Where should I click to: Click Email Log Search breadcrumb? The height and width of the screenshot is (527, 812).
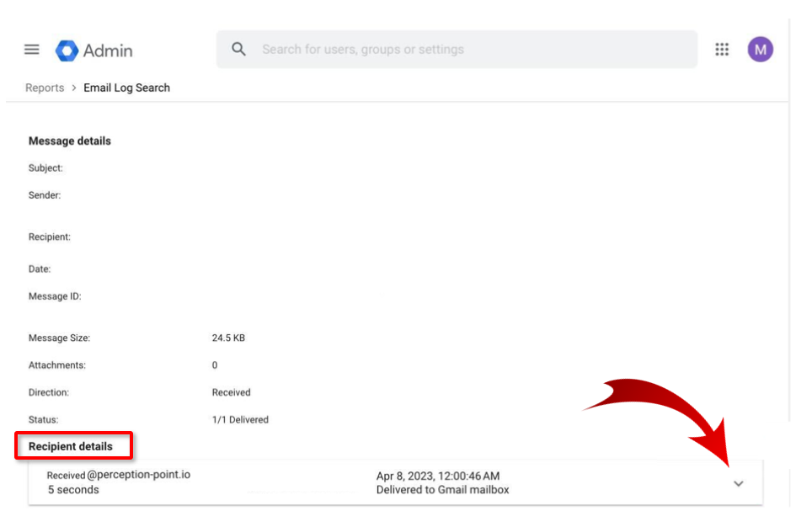pyautogui.click(x=127, y=88)
